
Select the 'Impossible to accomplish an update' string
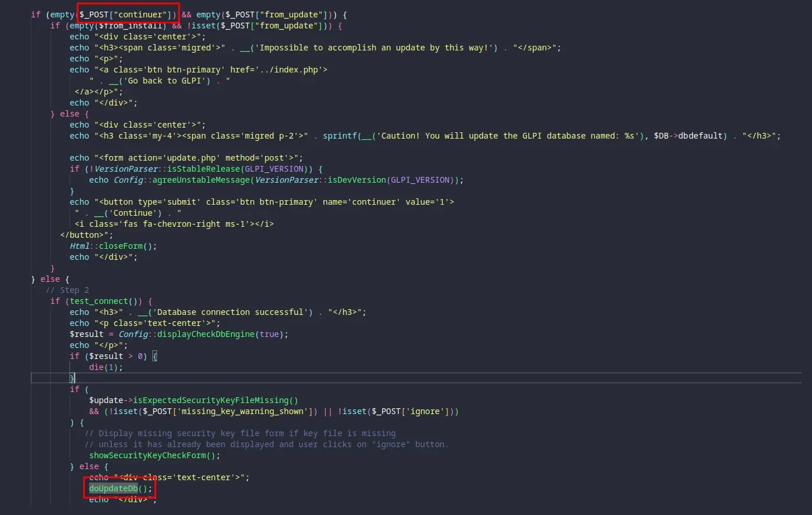click(x=373, y=48)
